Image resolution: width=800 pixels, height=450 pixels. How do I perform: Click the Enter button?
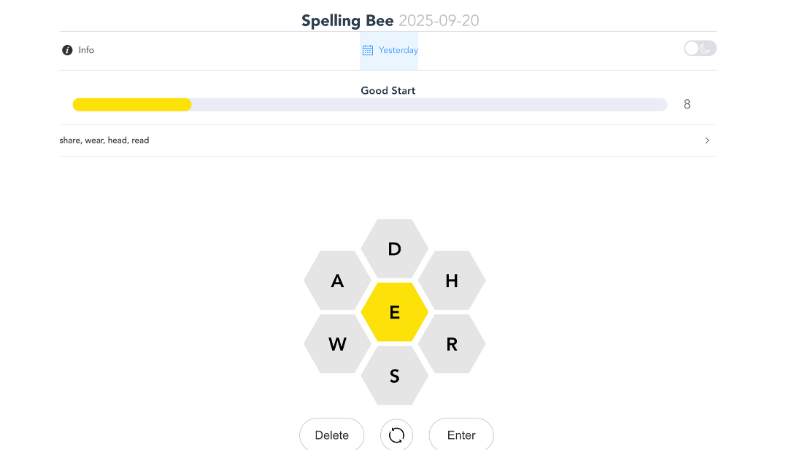click(461, 435)
